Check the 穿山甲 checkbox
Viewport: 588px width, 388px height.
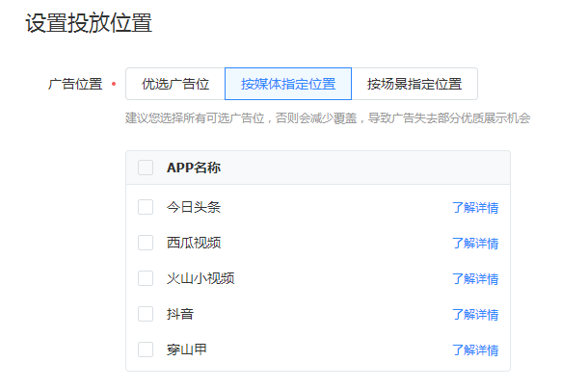click(x=146, y=349)
